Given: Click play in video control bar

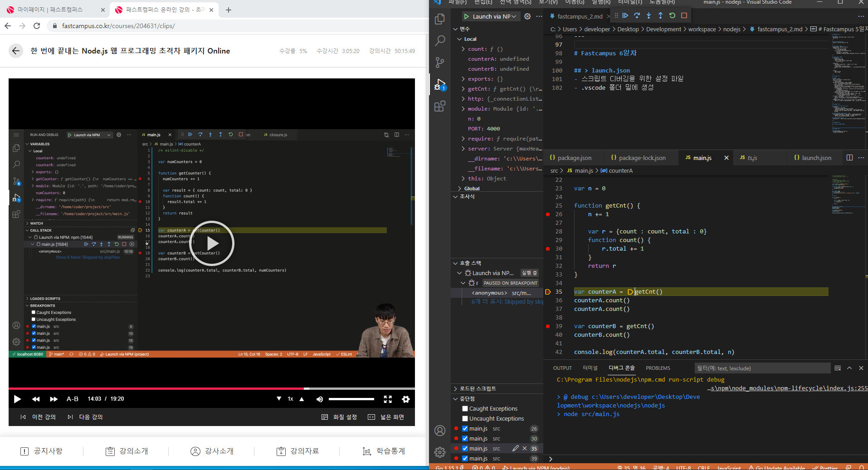Looking at the screenshot, I should click(x=17, y=399).
